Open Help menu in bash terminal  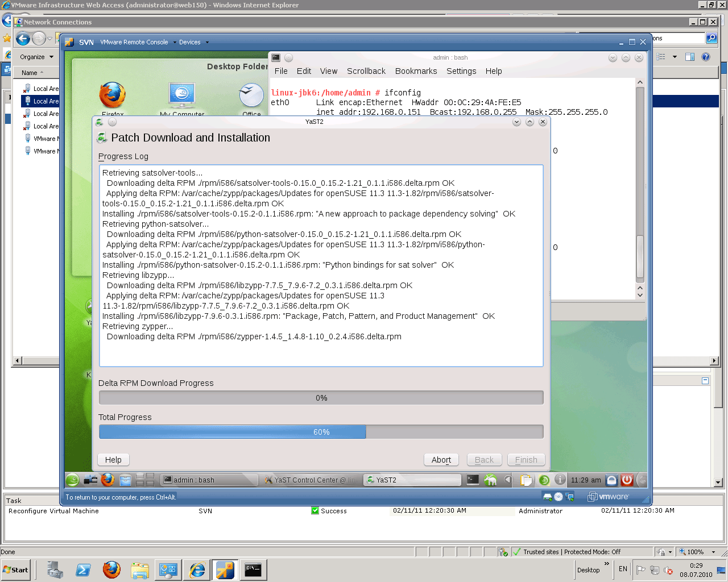(x=494, y=71)
